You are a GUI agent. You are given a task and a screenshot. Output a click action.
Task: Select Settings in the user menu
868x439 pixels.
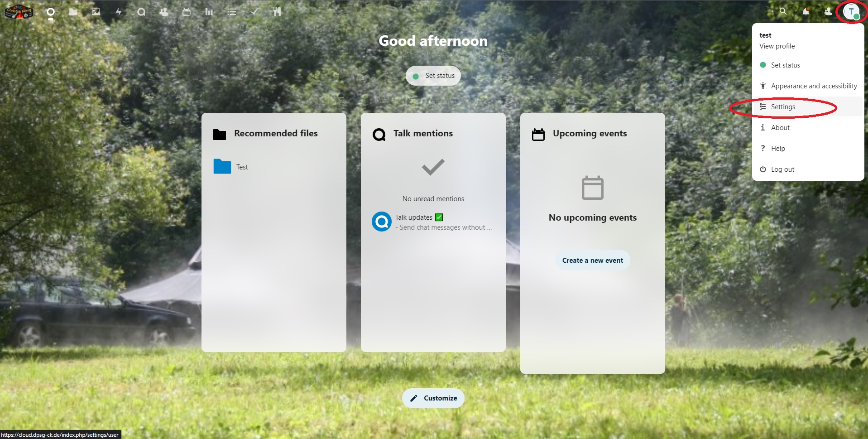783,107
